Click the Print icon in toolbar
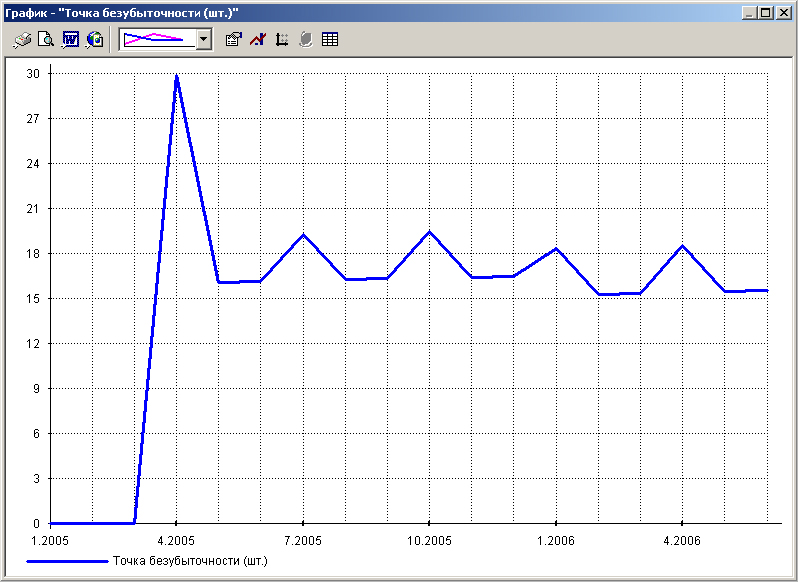The image size is (798, 582). (x=22, y=40)
